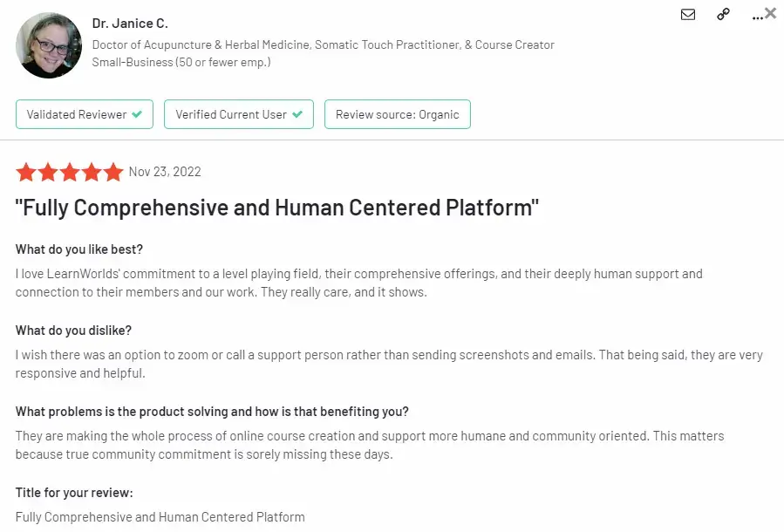Select the Validated Reviewer badge

85,114
